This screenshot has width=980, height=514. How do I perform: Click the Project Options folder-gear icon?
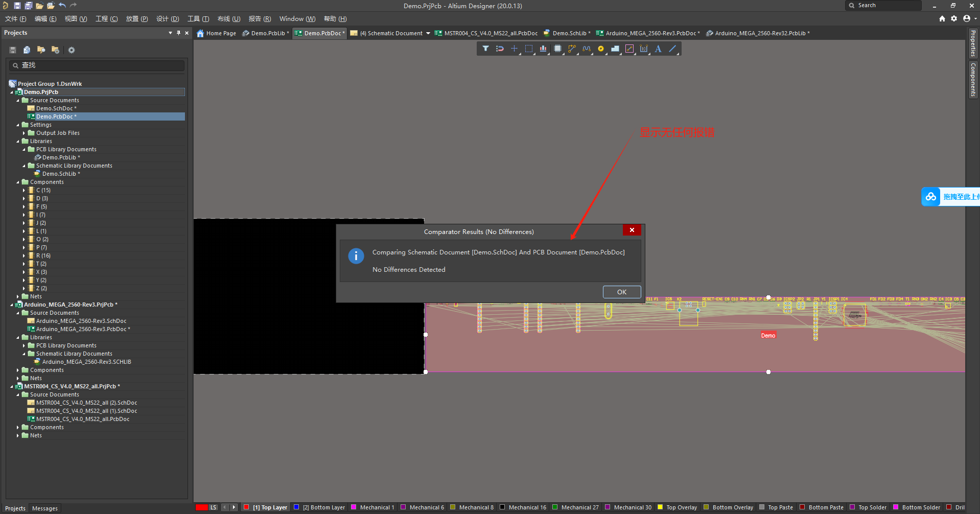(x=55, y=50)
